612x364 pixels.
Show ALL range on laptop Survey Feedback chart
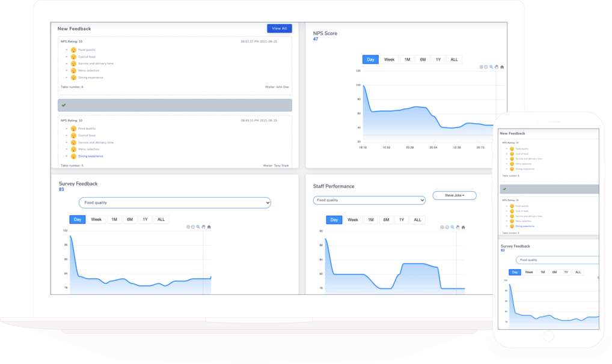click(161, 220)
